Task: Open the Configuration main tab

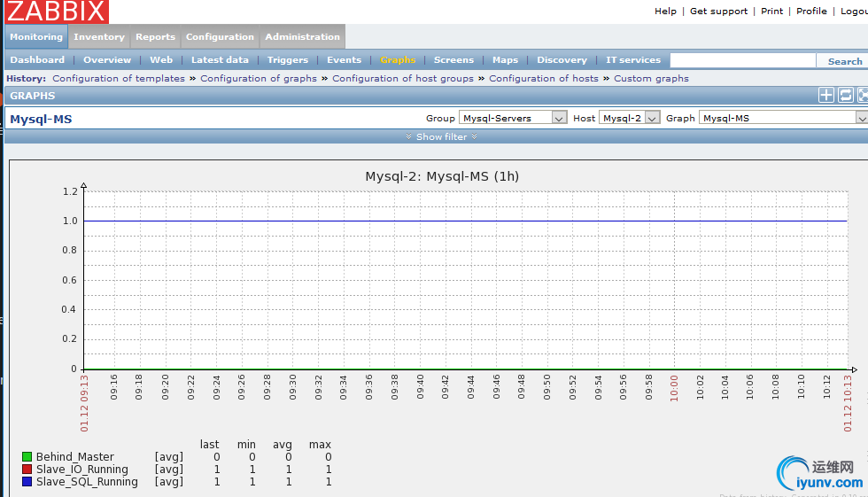Action: 220,36
